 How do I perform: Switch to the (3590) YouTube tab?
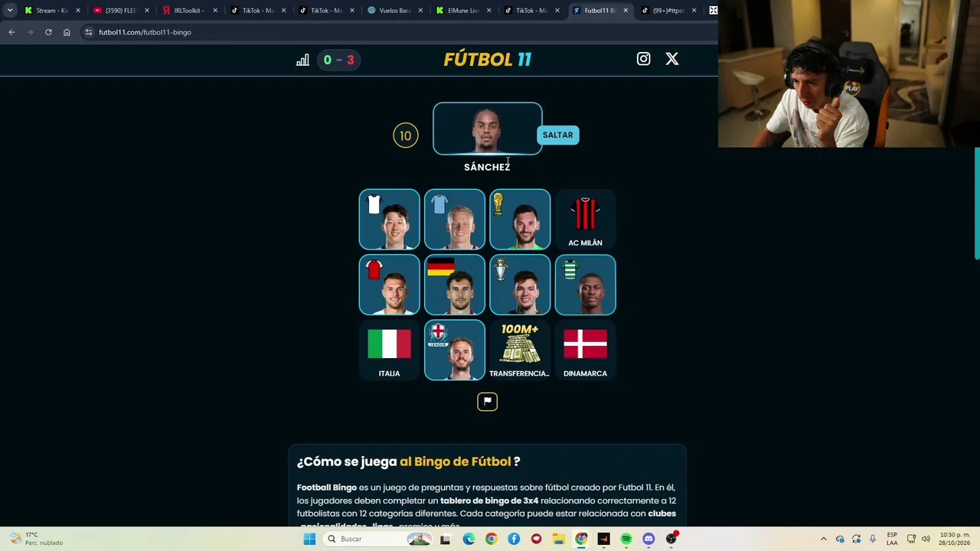click(121, 11)
